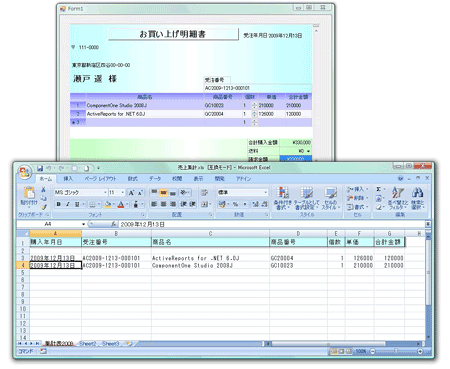Click the Decrease Decimal icon
This screenshot has width=450, height=369.
pos(264,204)
